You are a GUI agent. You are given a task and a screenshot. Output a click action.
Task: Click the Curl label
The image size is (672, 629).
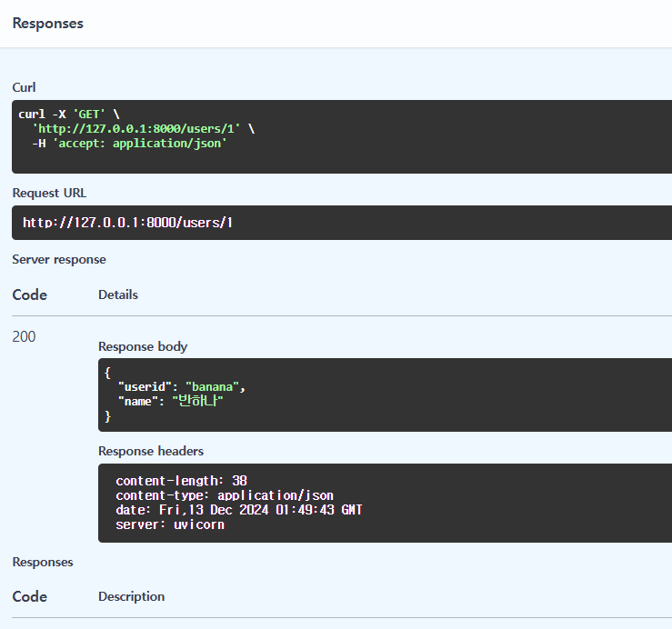(24, 87)
